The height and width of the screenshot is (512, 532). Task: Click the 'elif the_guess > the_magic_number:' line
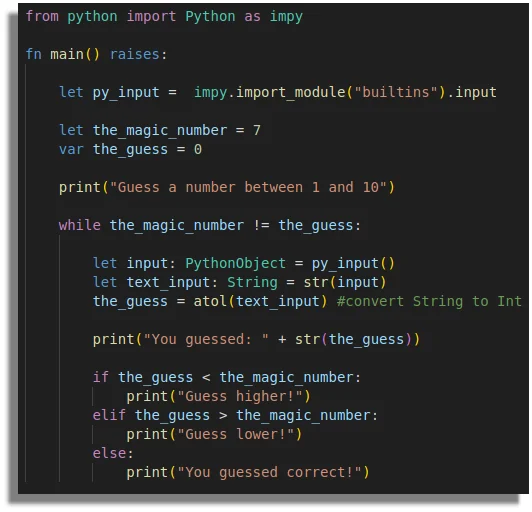tap(235, 415)
